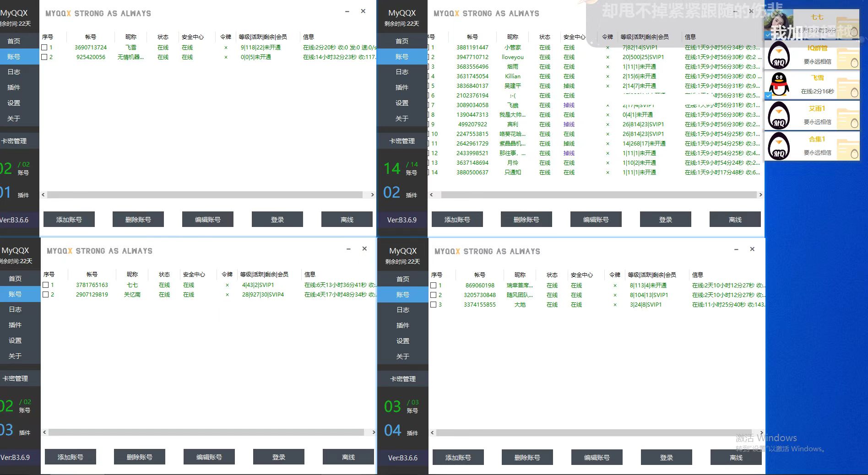Click the horizontal scrollbar in the 925420056 window

(x=205, y=195)
